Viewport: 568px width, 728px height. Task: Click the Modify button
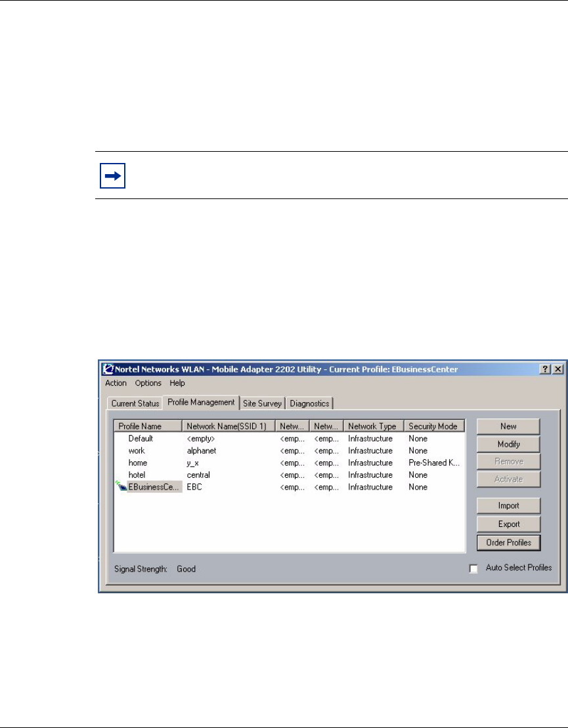pyautogui.click(x=508, y=444)
